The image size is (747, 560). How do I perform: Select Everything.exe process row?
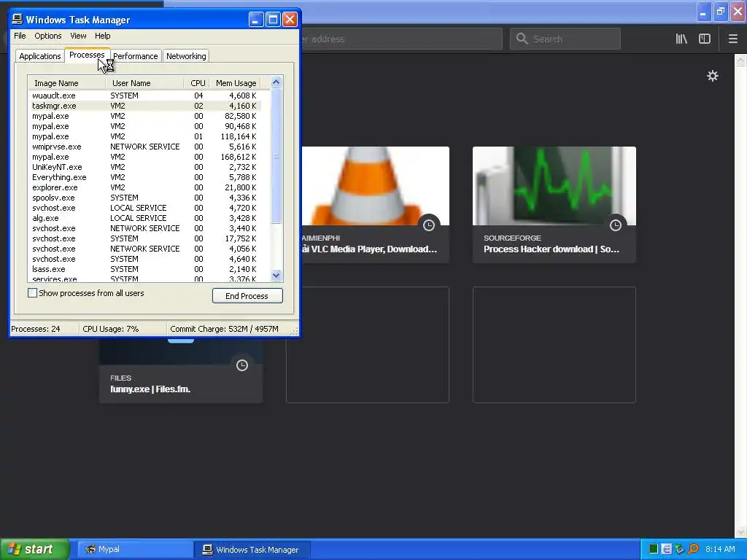[145, 177]
